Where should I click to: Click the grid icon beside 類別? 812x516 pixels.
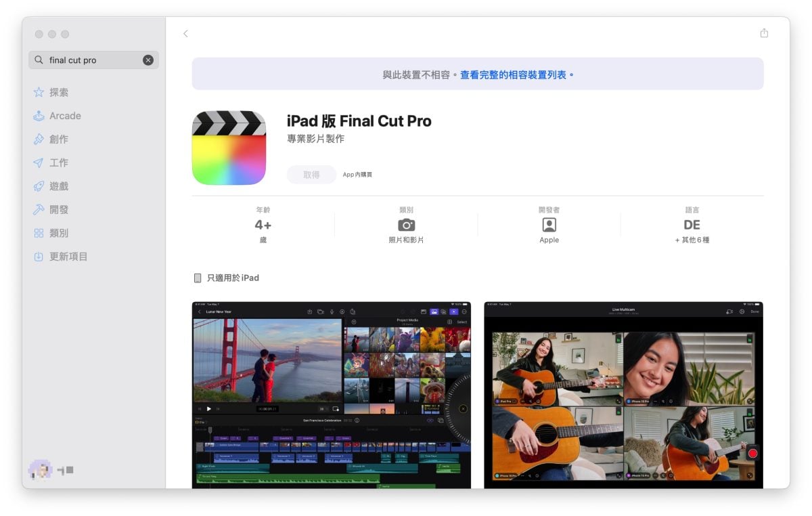pos(39,233)
